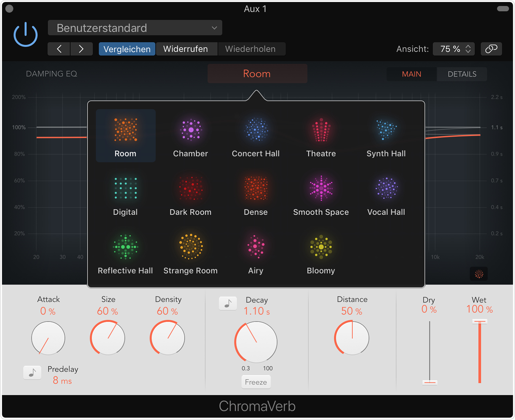
Task: Select the Chamber reverb type icon
Action: click(190, 130)
